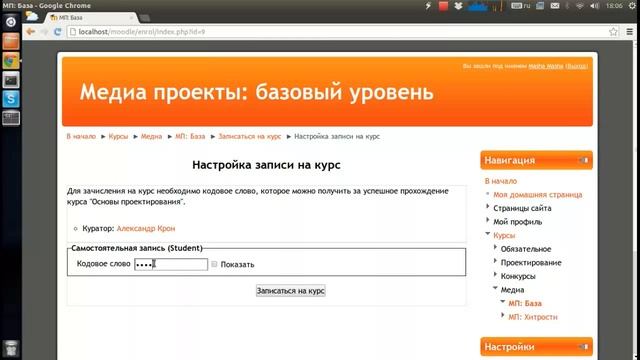Select the Страницы сайта navigation item
This screenshot has height=360, width=640.
[522, 208]
